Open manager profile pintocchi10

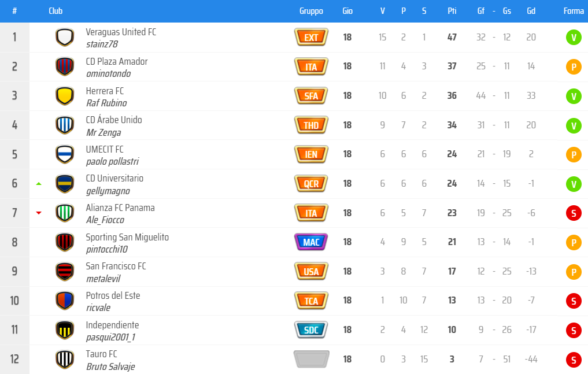(x=107, y=249)
